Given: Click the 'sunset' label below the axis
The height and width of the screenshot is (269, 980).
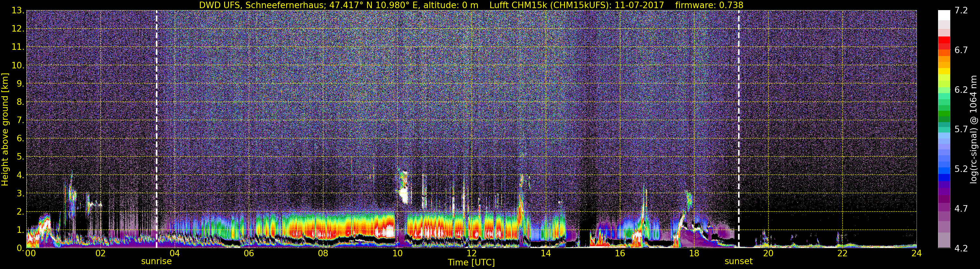Looking at the screenshot, I should 738,262.
